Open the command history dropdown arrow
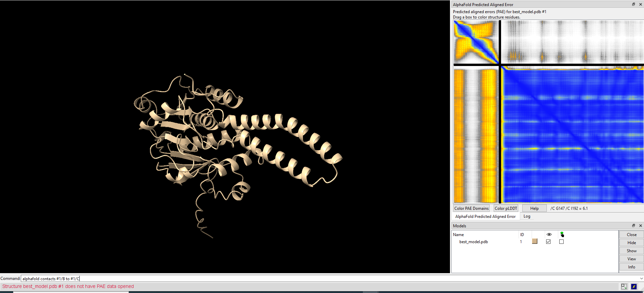The height and width of the screenshot is (293, 644). [x=641, y=279]
